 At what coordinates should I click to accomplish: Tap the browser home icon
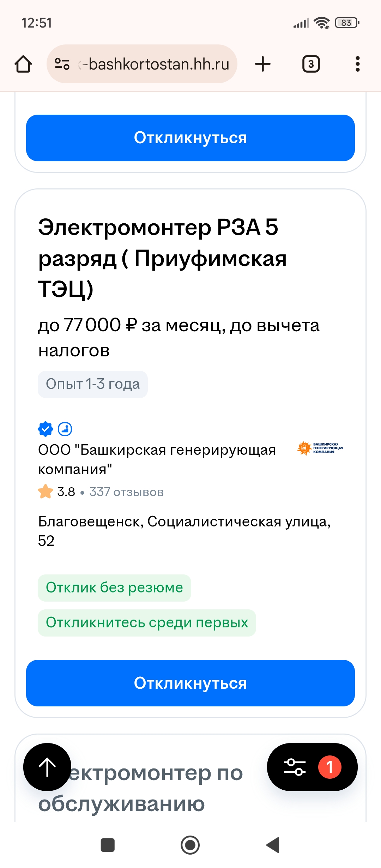coord(23,64)
